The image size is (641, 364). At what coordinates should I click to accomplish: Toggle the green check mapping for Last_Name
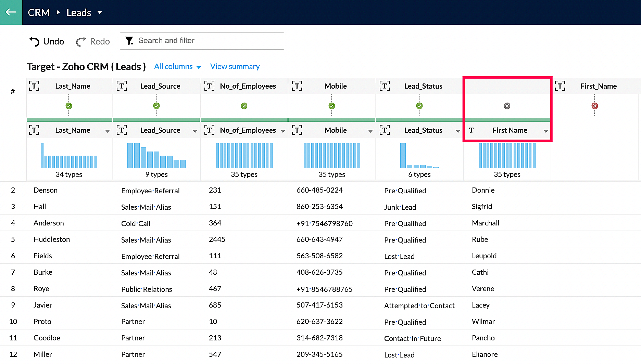point(69,106)
